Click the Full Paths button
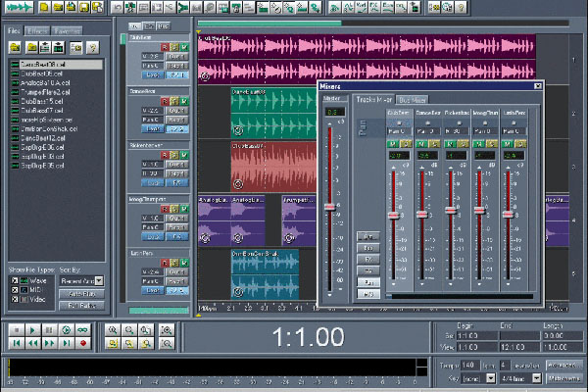 (x=82, y=306)
